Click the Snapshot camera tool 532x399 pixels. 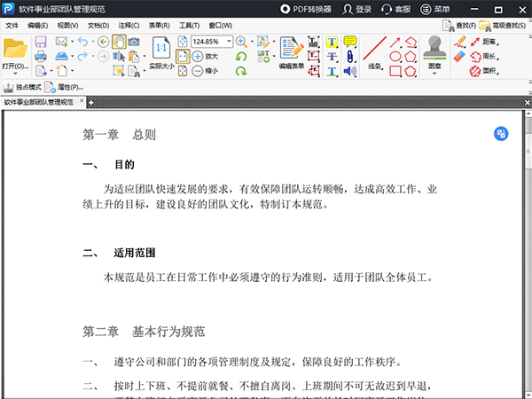(x=133, y=42)
